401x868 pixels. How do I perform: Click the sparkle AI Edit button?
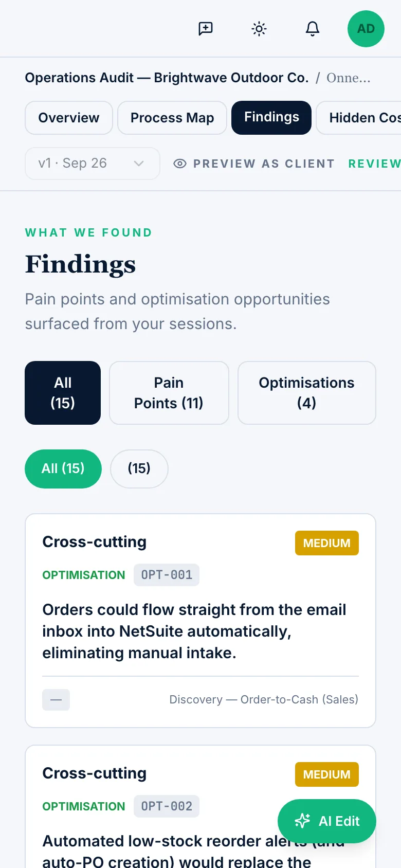tap(327, 821)
